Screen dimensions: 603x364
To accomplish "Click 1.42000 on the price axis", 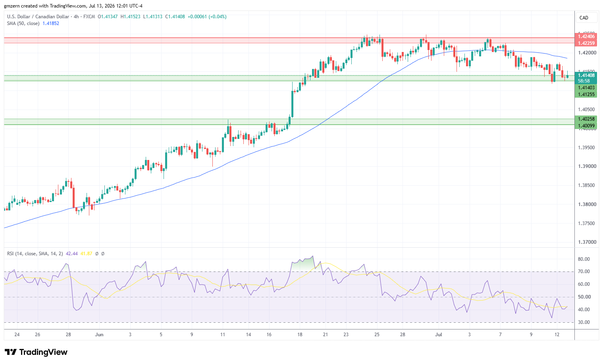I will pyautogui.click(x=587, y=53).
